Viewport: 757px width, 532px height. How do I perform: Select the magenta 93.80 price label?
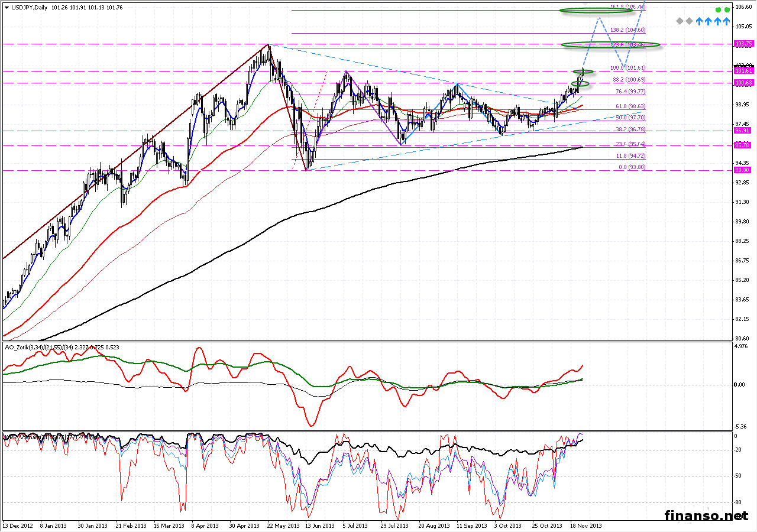click(743, 170)
